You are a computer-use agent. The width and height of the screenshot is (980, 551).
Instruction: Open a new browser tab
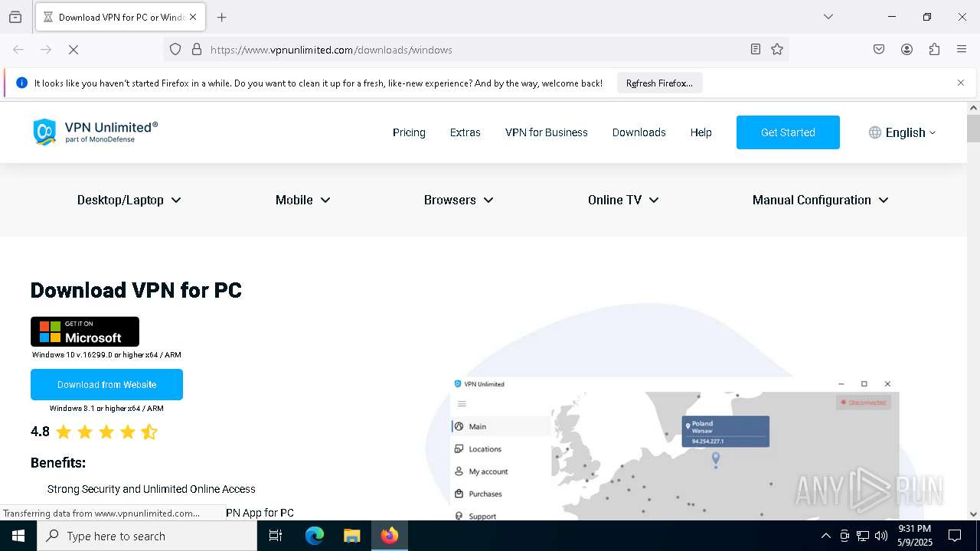222,17
